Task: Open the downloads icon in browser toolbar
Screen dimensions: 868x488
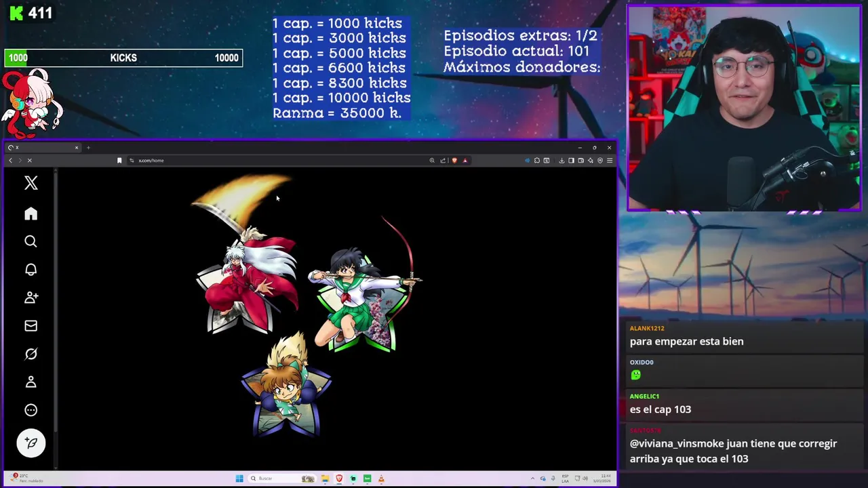Action: click(x=561, y=161)
